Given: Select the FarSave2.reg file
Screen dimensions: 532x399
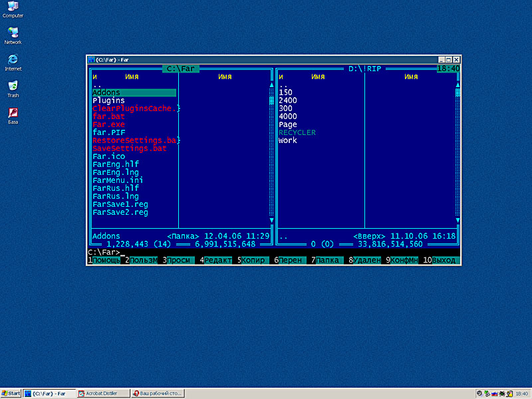Looking at the screenshot, I should 120,212.
